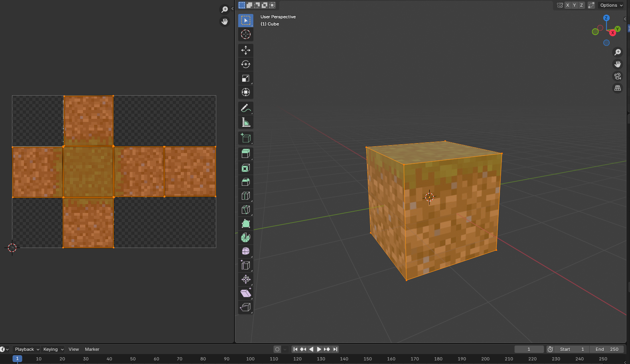Expand the UV editor sidebar arrow
The width and height of the screenshot is (630, 364).
[x=232, y=8]
